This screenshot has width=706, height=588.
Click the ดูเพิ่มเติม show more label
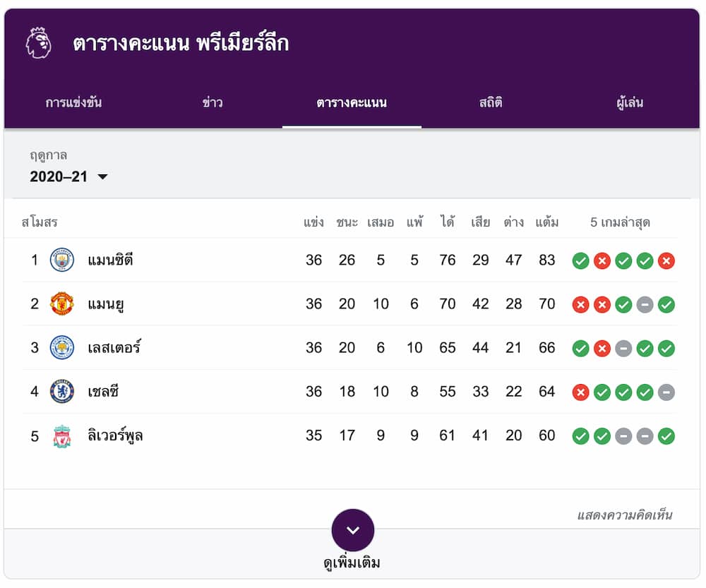point(352,563)
